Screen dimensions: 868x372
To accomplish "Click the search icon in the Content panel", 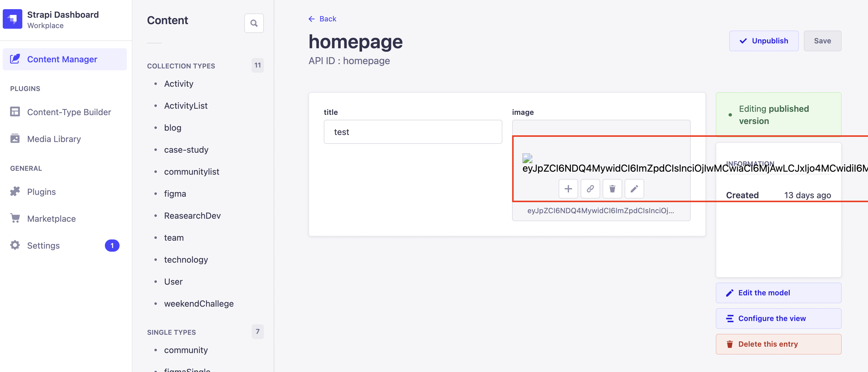I will [254, 23].
